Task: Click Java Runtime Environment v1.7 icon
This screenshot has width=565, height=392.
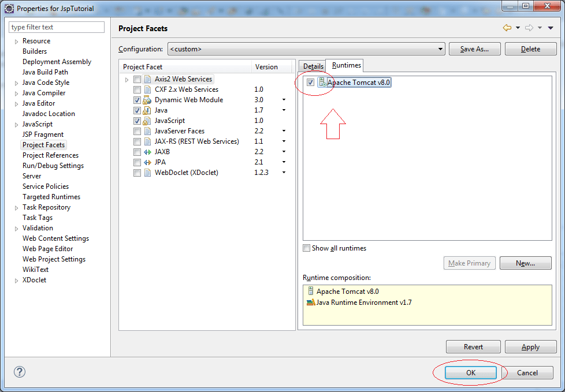Action: coord(312,301)
